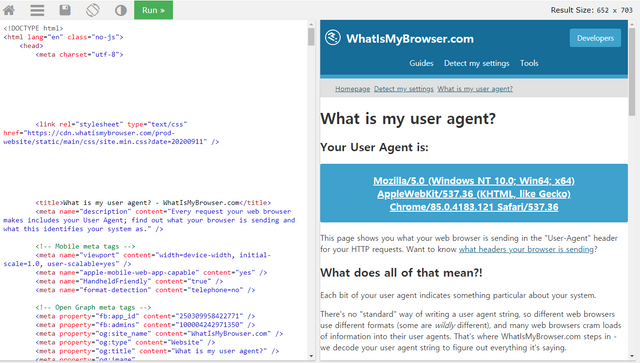640x363 pixels.
Task: Click the fb:app_id meta line
Action: (x=145, y=316)
